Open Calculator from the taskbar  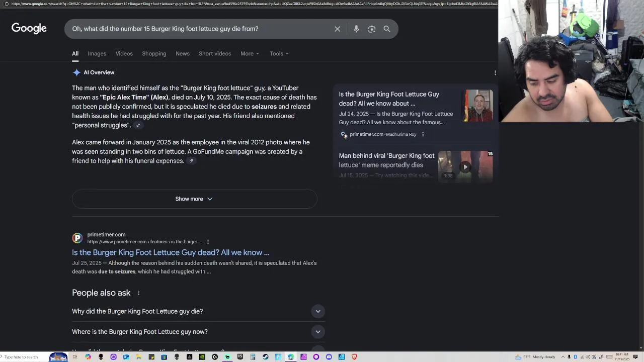[x=253, y=357]
